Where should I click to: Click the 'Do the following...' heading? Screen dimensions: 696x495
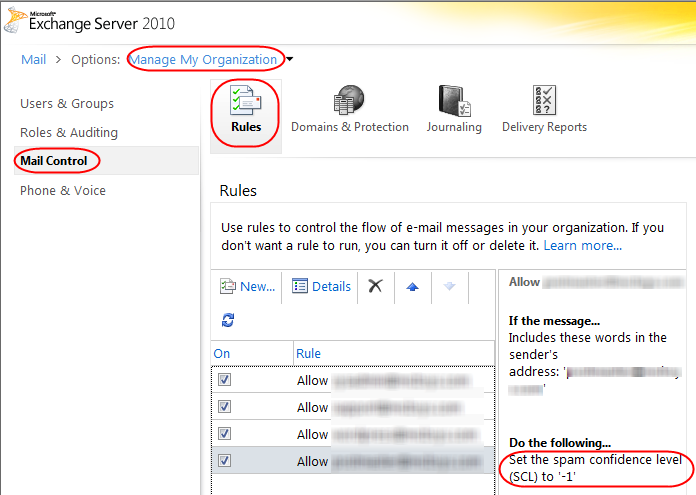[x=560, y=443]
